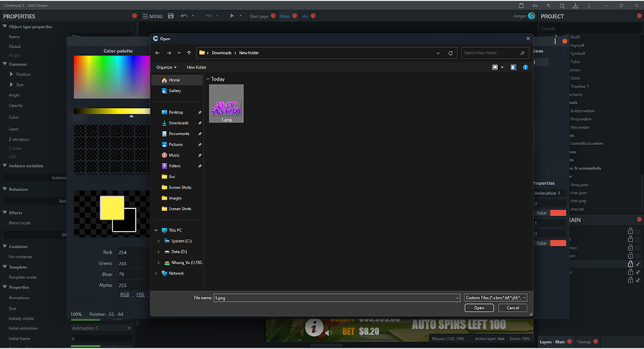This screenshot has height=349, width=644.
Task: Click the Save project icon in toolbar
Action: [170, 16]
